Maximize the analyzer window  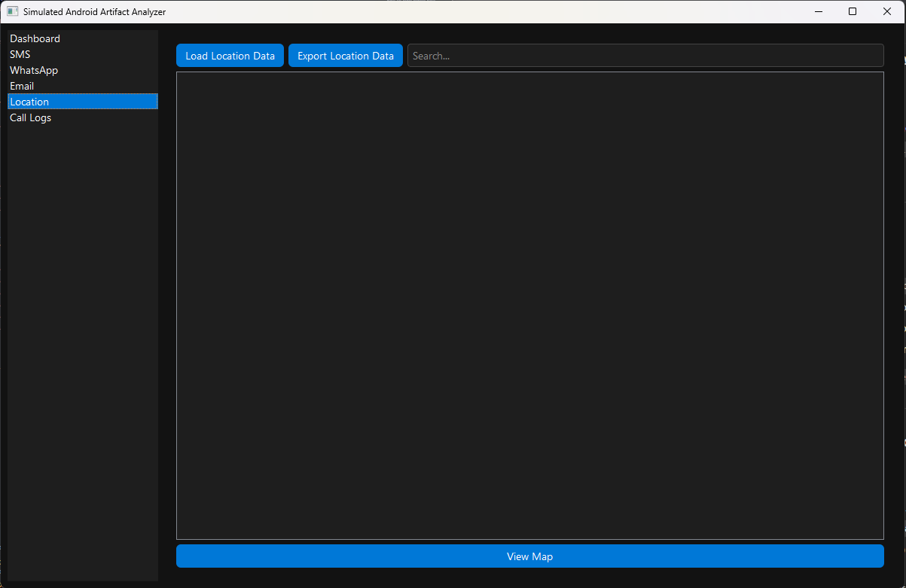pos(852,11)
